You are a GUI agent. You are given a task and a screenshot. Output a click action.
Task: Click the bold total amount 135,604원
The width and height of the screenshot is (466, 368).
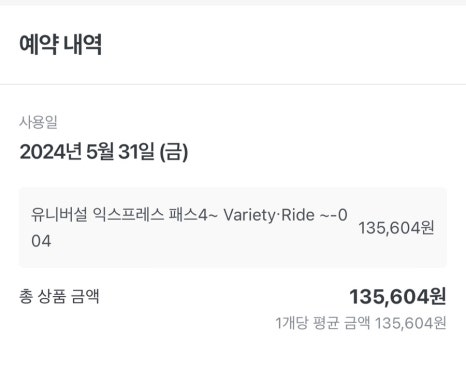tap(397, 296)
